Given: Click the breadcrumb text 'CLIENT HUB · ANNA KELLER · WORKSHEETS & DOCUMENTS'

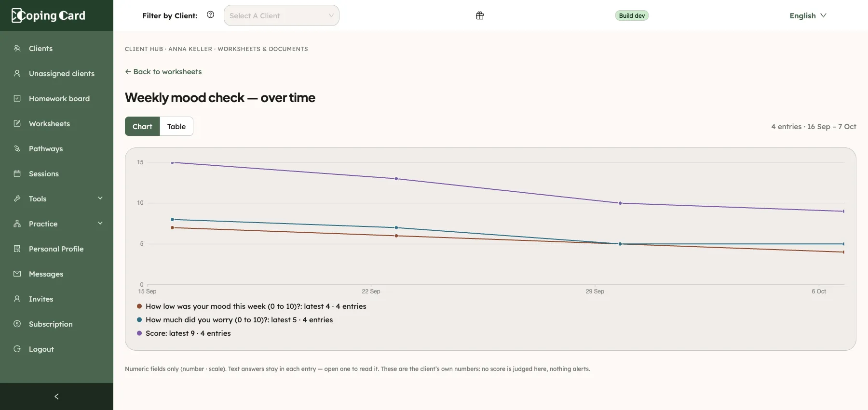Looking at the screenshot, I should 217,49.
